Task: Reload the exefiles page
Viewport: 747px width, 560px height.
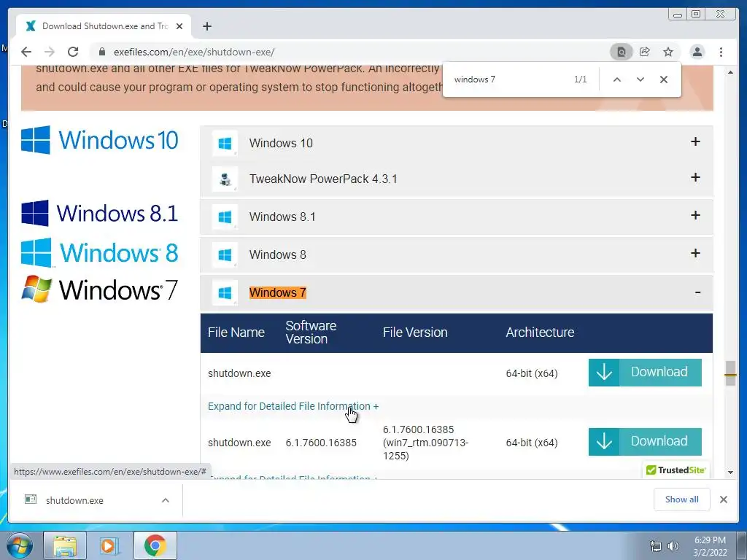Action: coord(73,52)
